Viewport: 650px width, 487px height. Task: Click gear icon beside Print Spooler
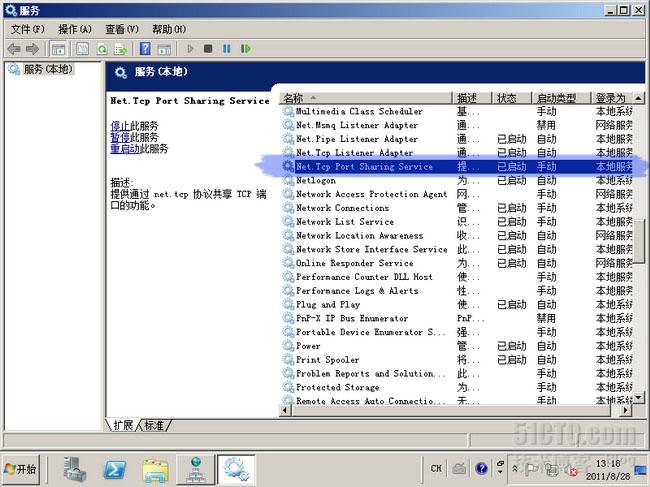point(288,360)
